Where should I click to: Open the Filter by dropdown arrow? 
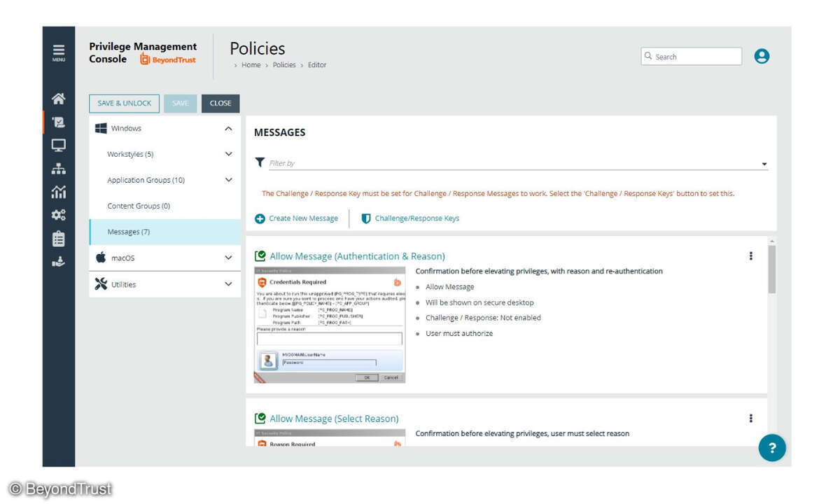pyautogui.click(x=764, y=164)
